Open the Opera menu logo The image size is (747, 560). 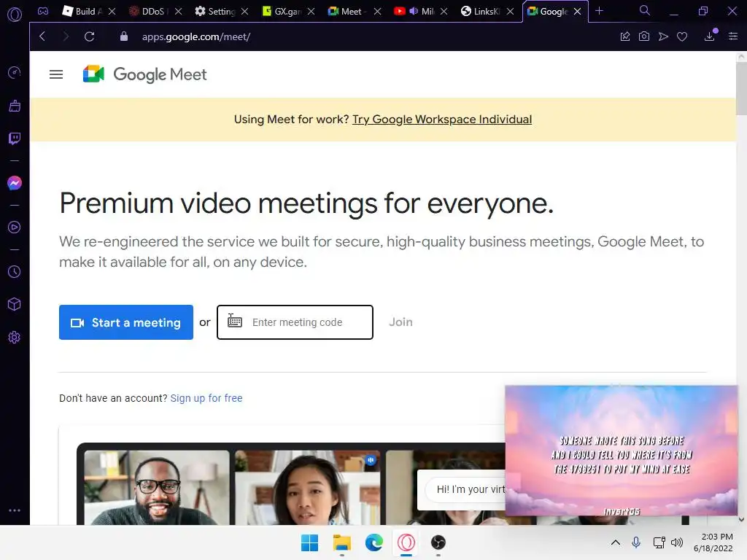[15, 15]
